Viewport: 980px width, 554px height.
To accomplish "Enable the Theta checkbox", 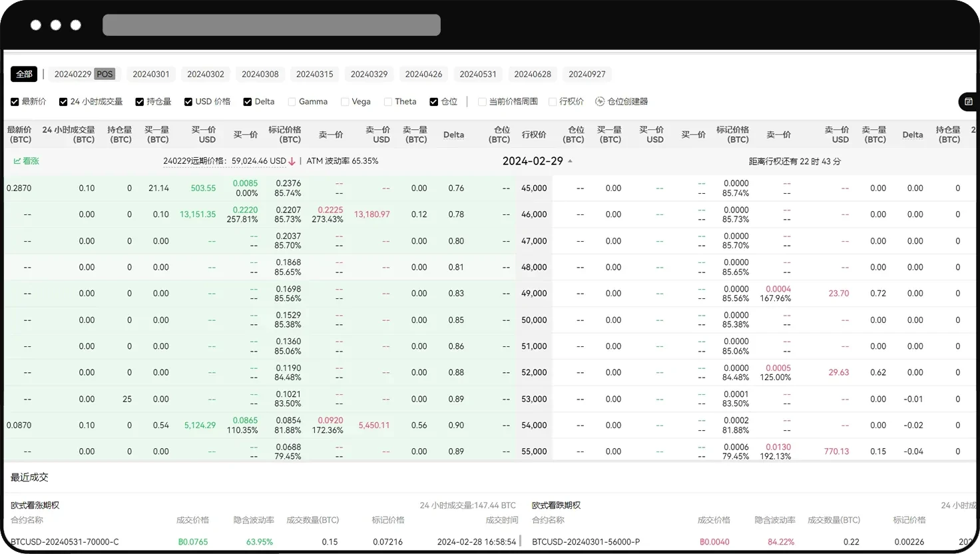I will tap(387, 102).
